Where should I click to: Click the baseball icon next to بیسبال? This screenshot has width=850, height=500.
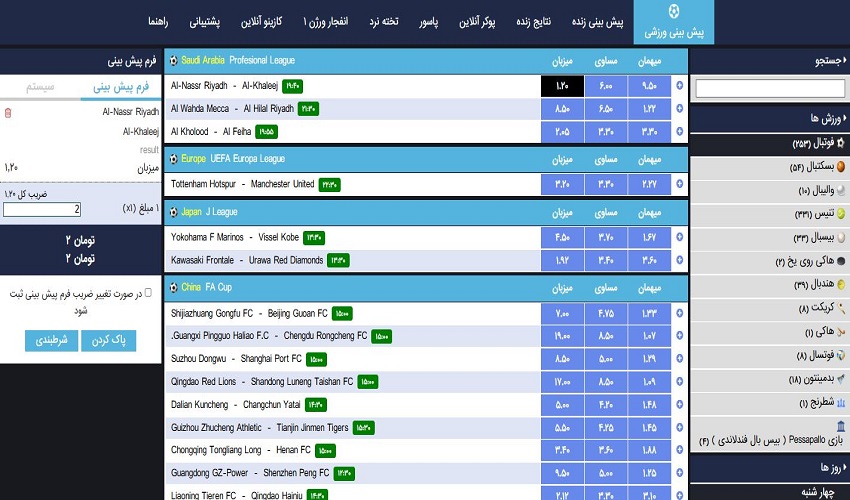(x=841, y=238)
